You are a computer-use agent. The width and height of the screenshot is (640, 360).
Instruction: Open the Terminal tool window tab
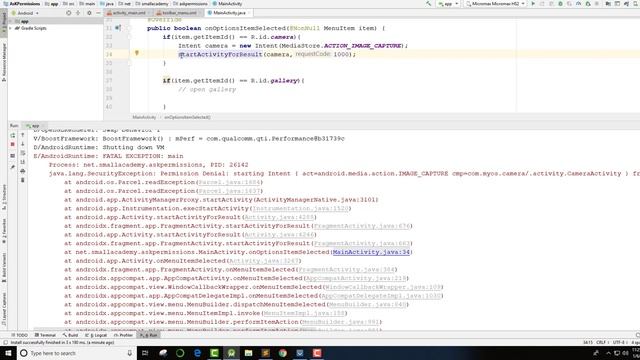point(45,335)
